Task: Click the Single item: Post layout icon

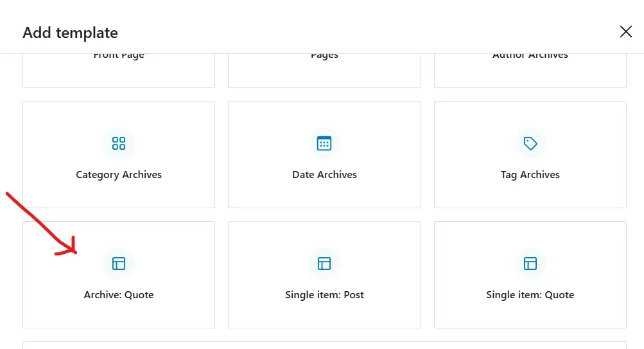Action: (x=324, y=264)
